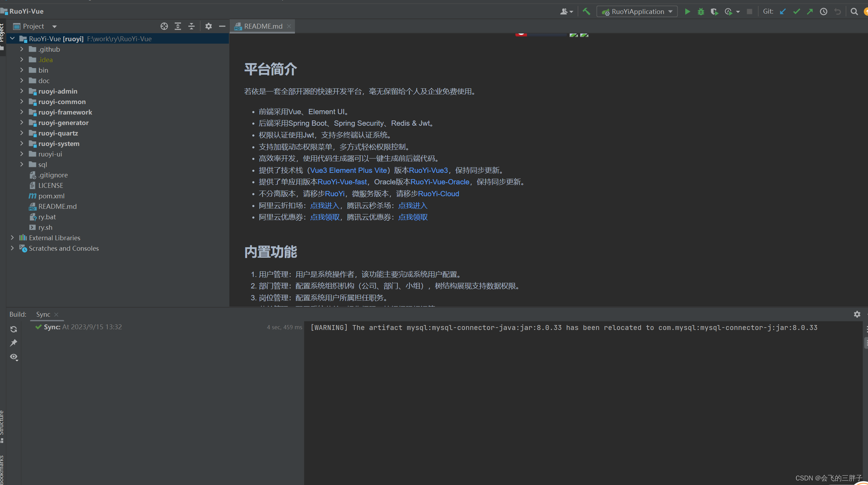The height and width of the screenshot is (485, 868).
Task: Commit changes with Git checkmark icon
Action: point(796,12)
